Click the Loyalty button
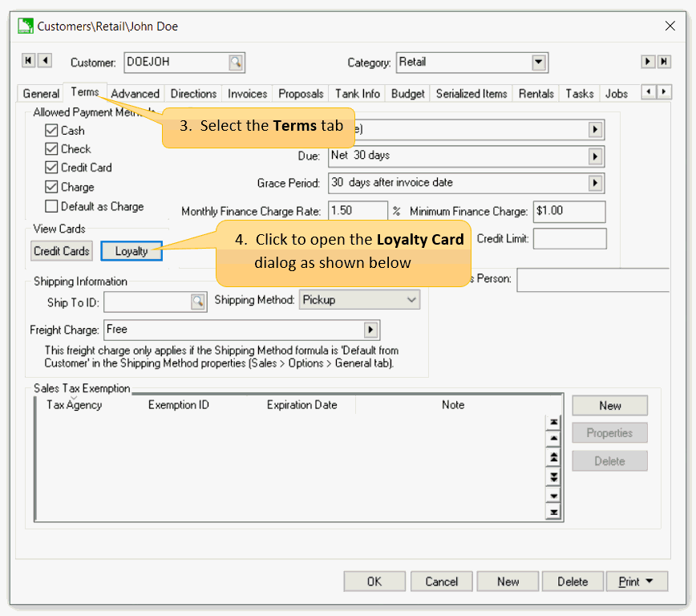 click(132, 251)
